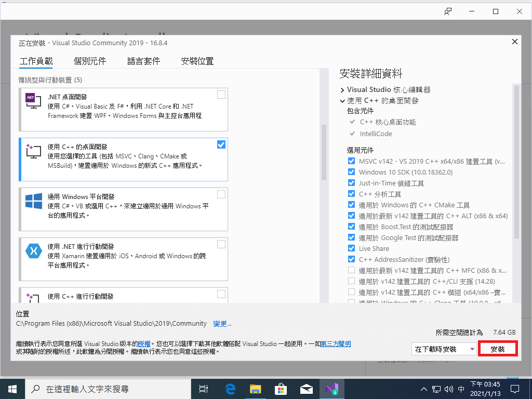This screenshot has height=399, width=532.
Task: Click the C++ desktop development monitor icon
Action: point(34,151)
